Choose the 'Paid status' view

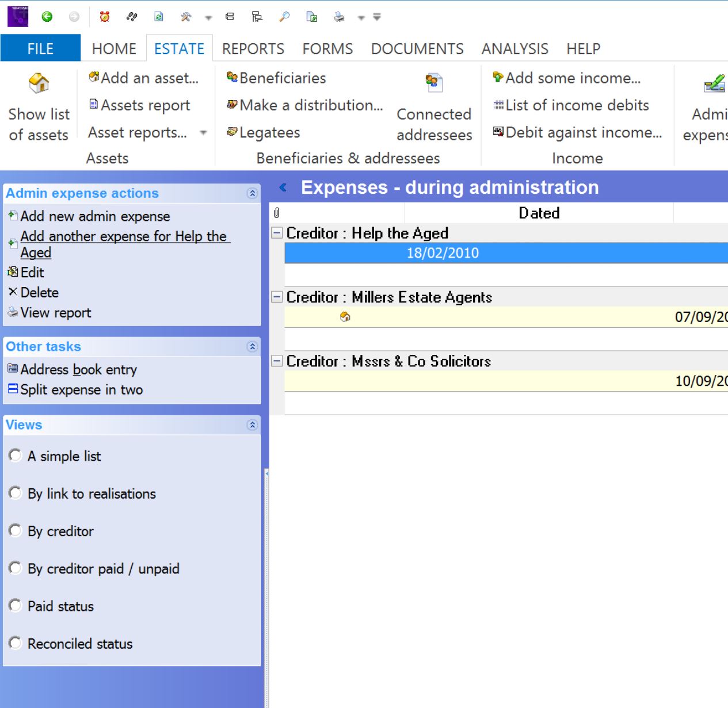pos(16,606)
